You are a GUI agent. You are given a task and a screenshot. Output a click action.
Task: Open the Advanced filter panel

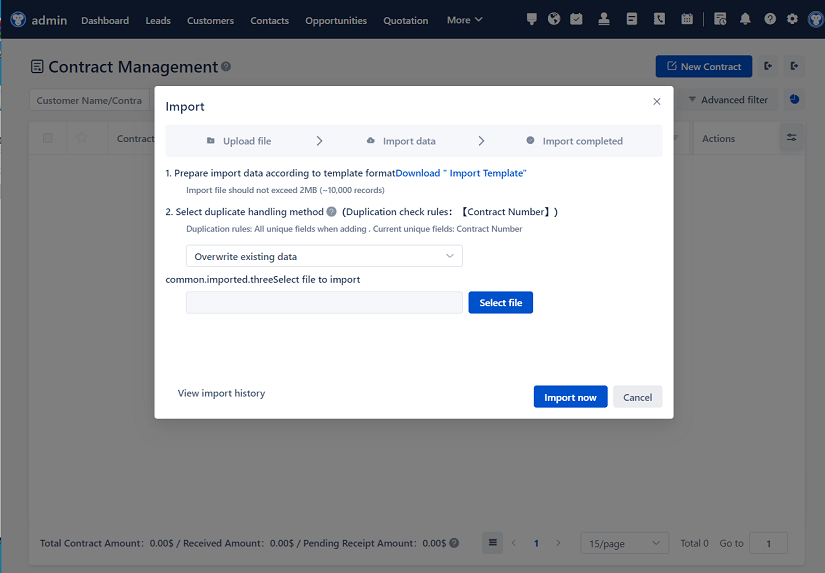click(x=728, y=99)
